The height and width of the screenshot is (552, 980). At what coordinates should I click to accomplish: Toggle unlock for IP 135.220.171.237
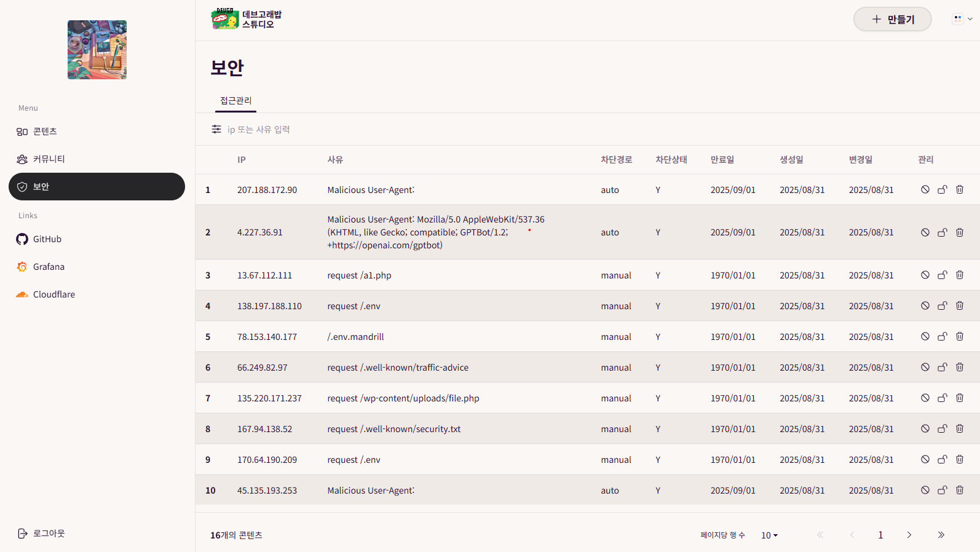(x=942, y=398)
